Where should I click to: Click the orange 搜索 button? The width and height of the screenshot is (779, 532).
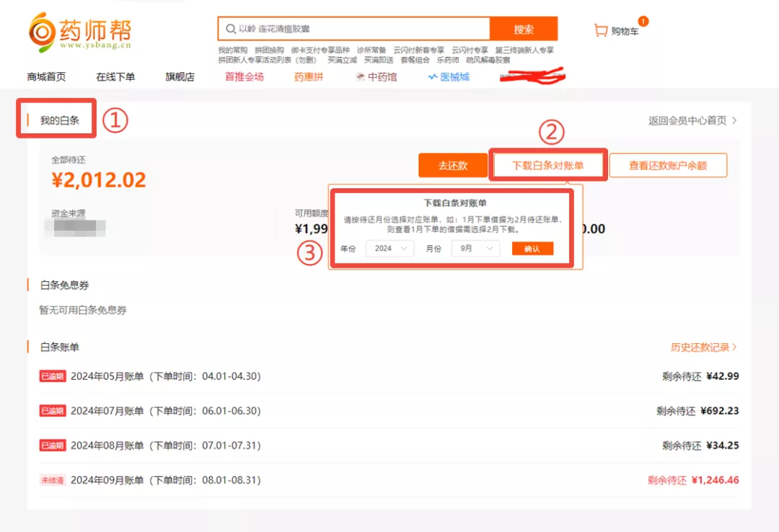pyautogui.click(x=524, y=29)
